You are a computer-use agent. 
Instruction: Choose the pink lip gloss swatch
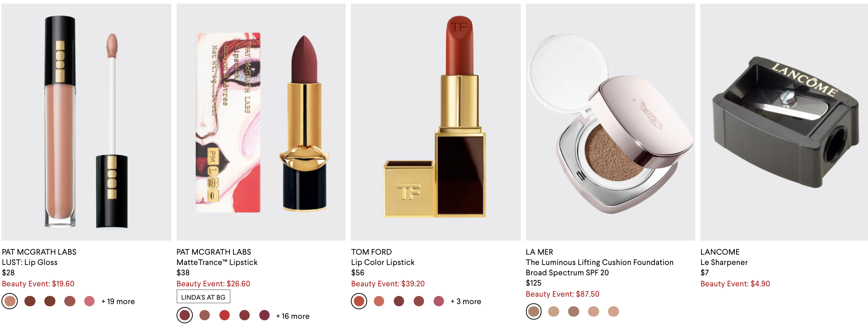pyautogui.click(x=89, y=301)
